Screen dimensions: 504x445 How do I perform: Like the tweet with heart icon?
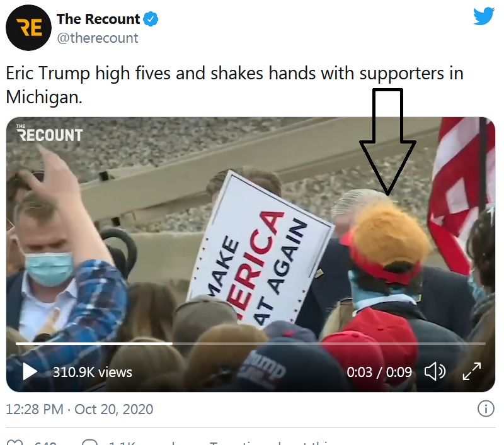(14, 442)
